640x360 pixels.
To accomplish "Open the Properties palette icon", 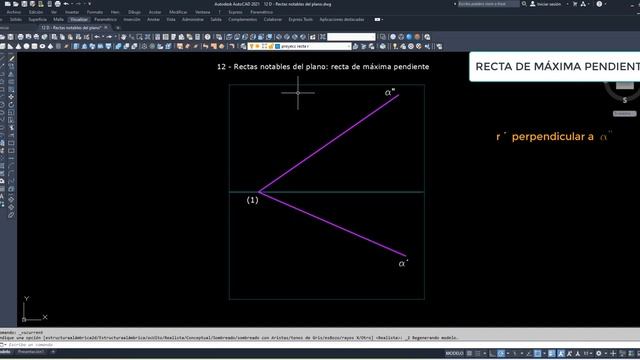I will 158,37.
